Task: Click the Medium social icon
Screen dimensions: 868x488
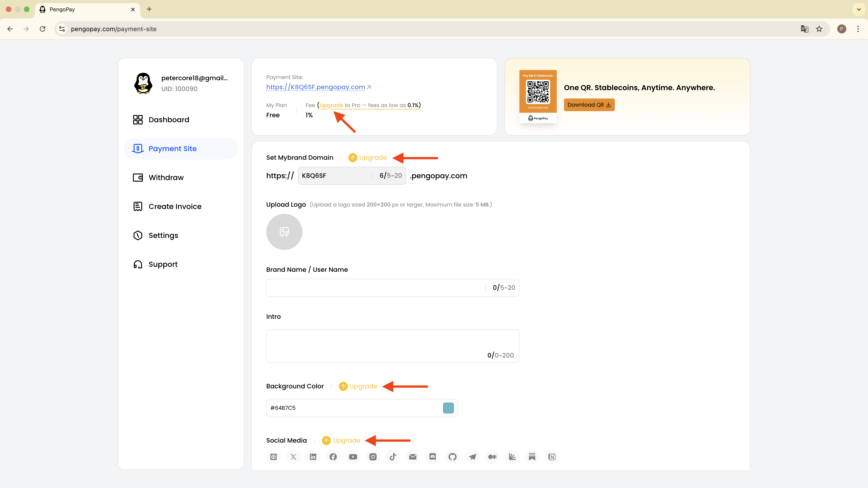Action: [x=492, y=457]
